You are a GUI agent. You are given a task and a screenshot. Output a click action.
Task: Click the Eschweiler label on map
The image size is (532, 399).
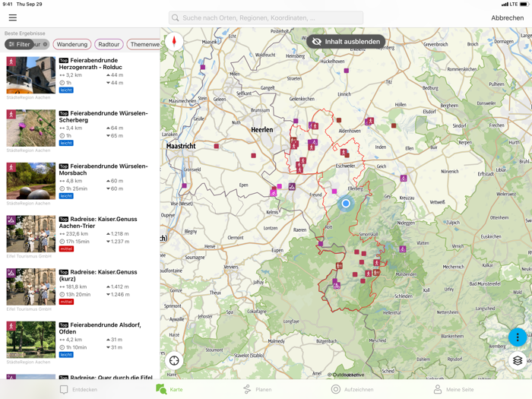(x=345, y=166)
